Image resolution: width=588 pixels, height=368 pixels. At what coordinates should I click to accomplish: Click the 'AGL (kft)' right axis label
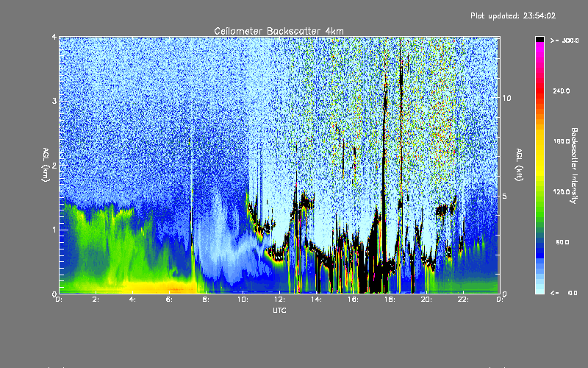[519, 165]
